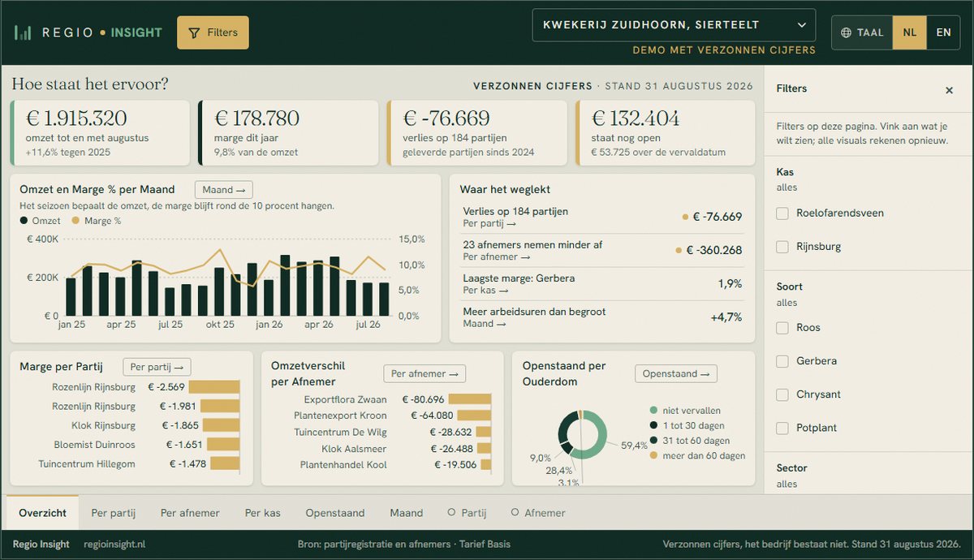Viewport: 974px width, 560px height.
Task: Click the 31 tot 60 dagen legend dot
Action: click(654, 441)
